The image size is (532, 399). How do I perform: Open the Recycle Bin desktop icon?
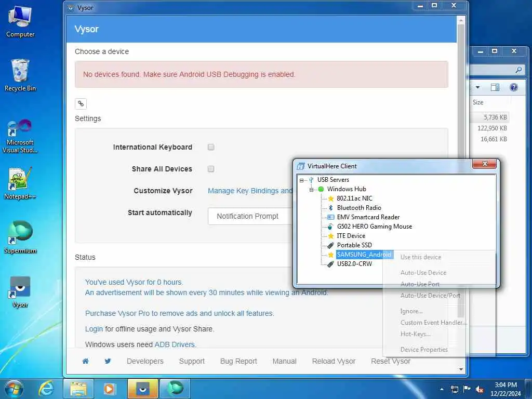(x=20, y=75)
